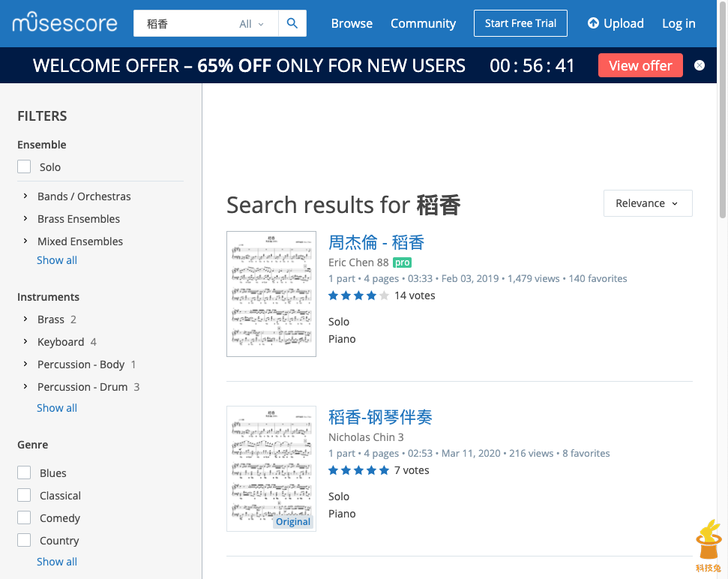This screenshot has height=579, width=728.
Task: Click Upload in the header
Action: (616, 23)
